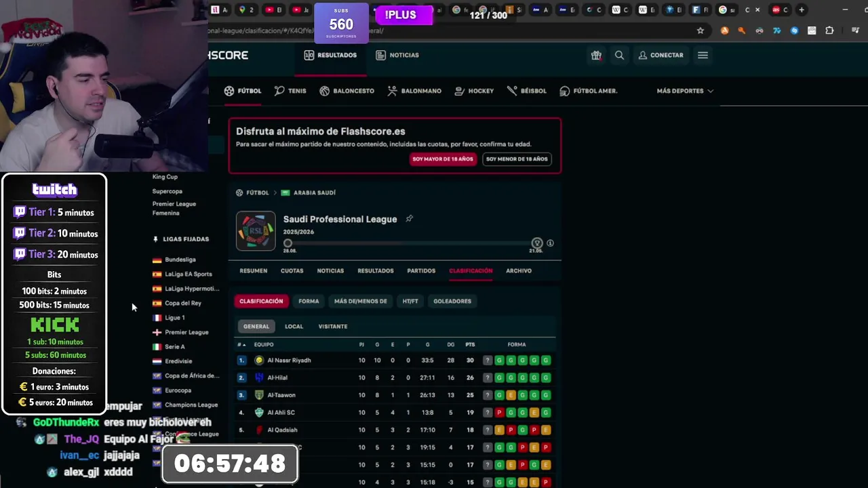Open the Cuotas league tab
The height and width of the screenshot is (488, 868).
click(x=292, y=271)
